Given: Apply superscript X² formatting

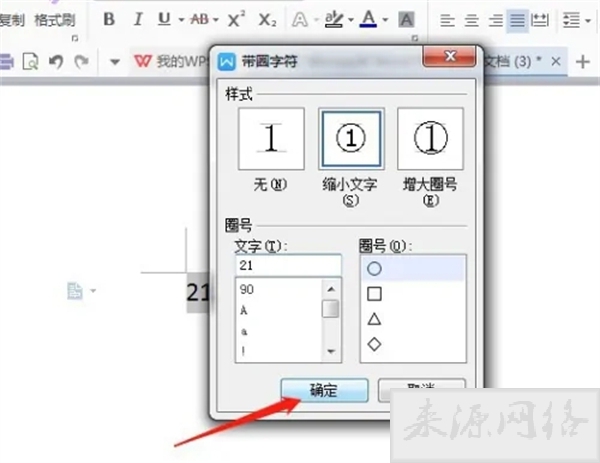Looking at the screenshot, I should [x=236, y=19].
